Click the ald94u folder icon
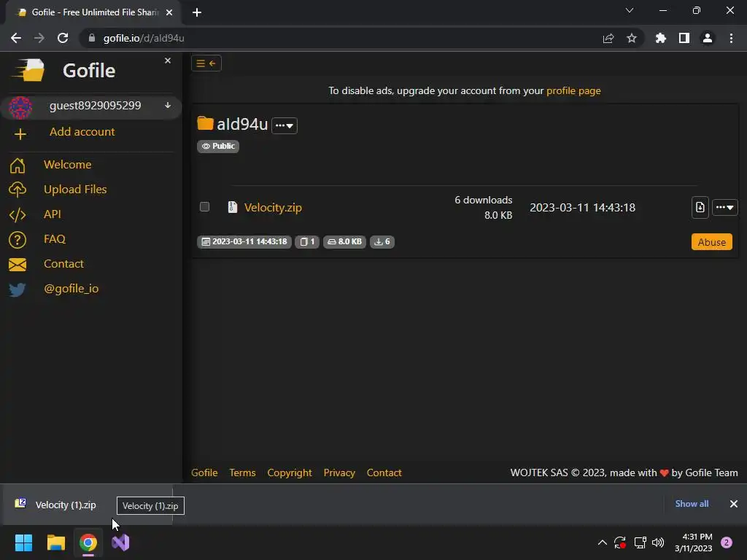Viewport: 747px width, 560px height. tap(205, 123)
